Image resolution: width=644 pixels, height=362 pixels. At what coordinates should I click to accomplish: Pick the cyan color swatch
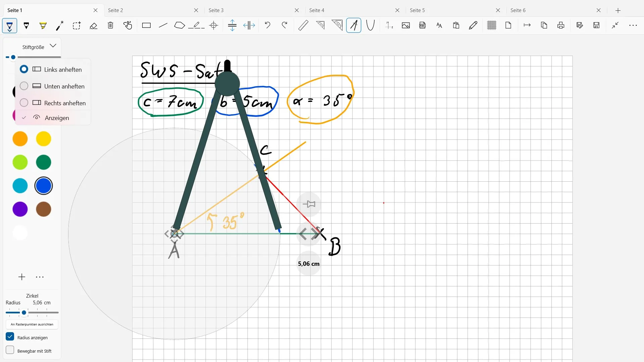[20, 186]
